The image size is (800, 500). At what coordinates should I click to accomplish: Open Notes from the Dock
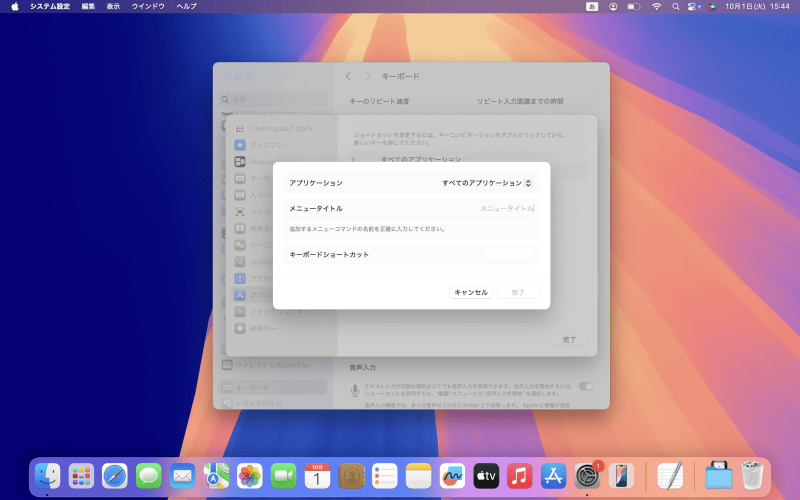(x=418, y=477)
